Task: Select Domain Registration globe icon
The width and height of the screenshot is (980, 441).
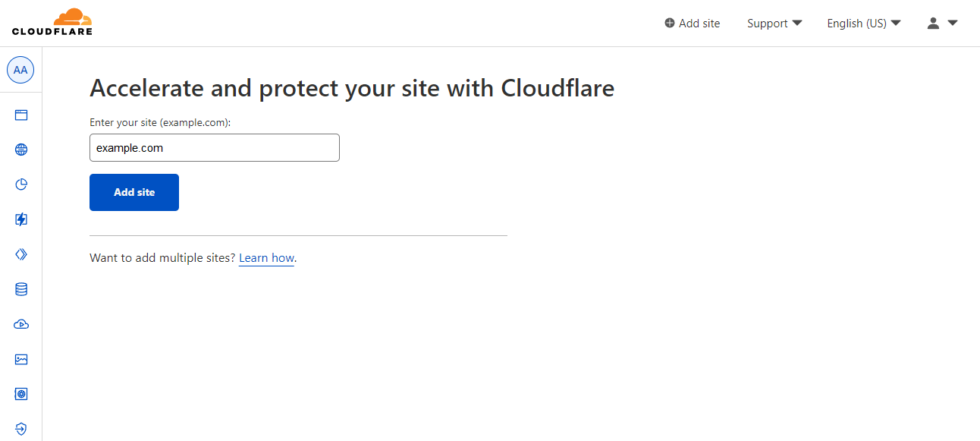Action: [20, 149]
